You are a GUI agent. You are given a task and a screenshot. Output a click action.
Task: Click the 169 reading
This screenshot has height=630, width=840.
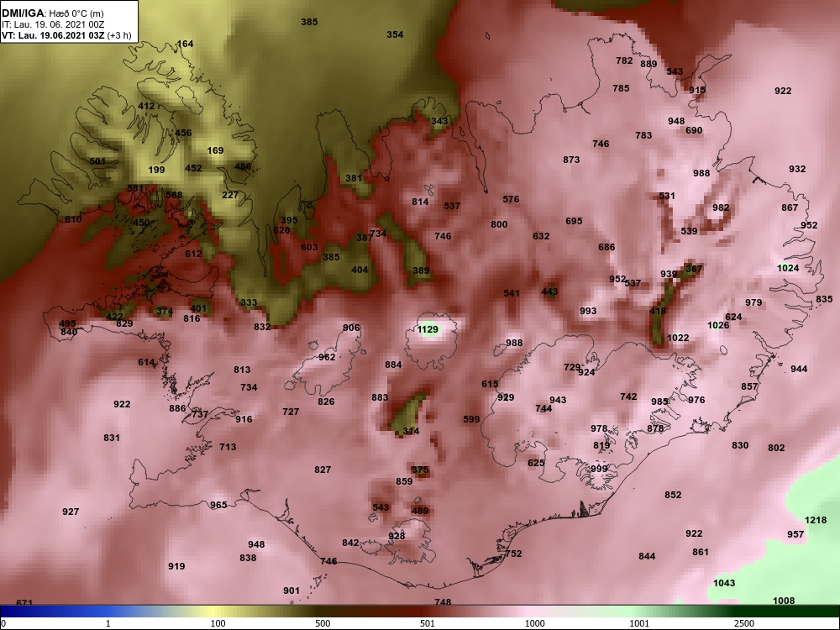(x=215, y=150)
